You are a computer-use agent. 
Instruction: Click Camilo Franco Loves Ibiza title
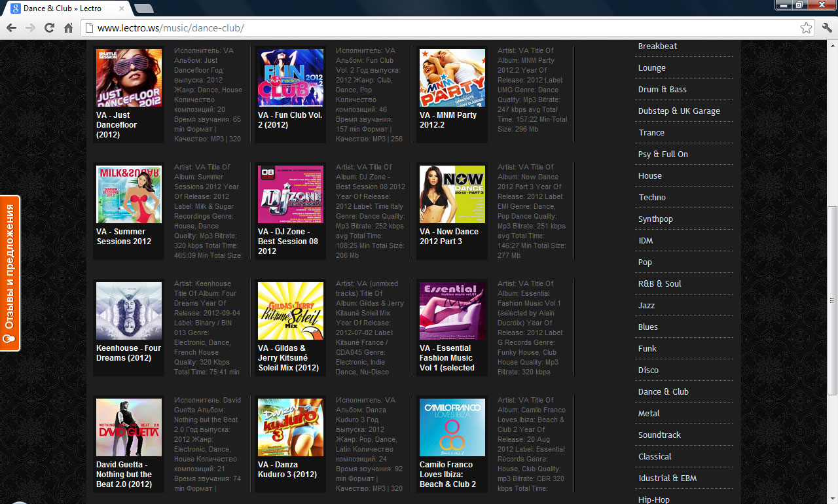[448, 475]
